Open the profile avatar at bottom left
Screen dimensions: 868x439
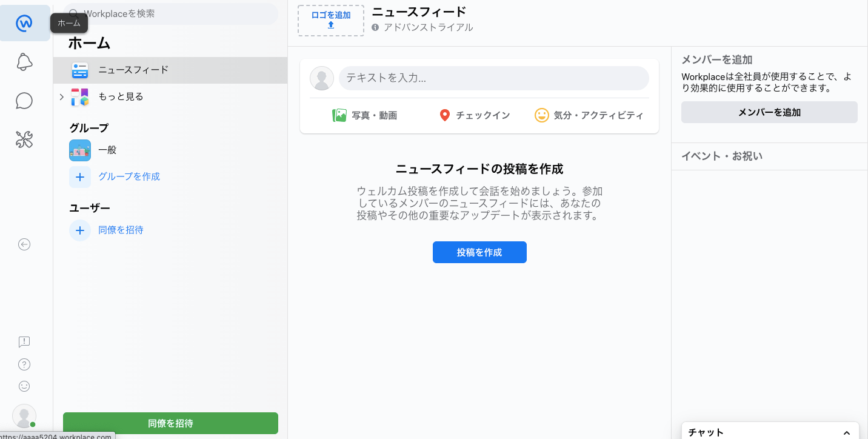tap(24, 416)
